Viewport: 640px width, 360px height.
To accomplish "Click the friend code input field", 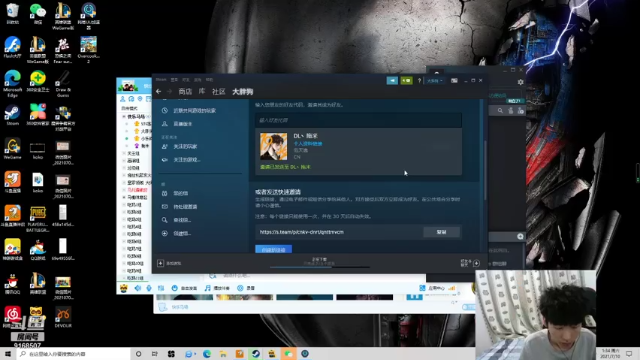I will [x=358, y=120].
